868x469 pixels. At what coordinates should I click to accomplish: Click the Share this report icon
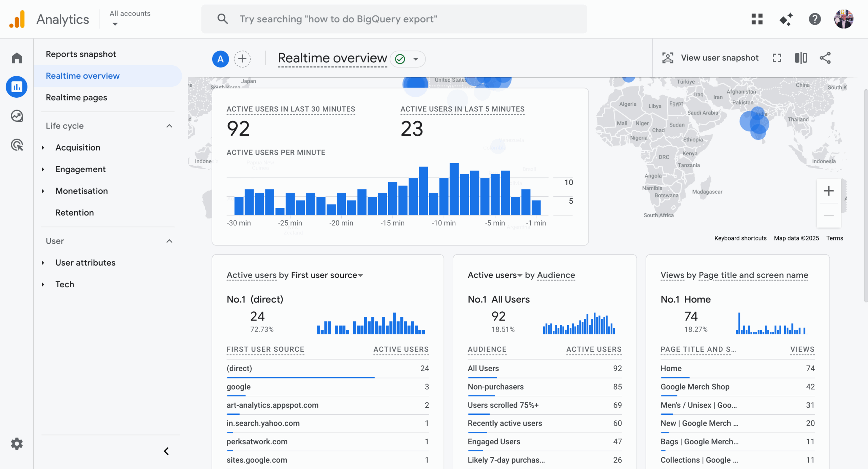tap(825, 58)
